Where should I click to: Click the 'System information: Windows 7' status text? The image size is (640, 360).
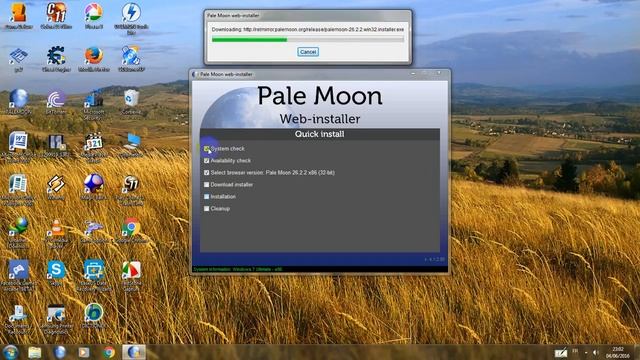(238, 269)
